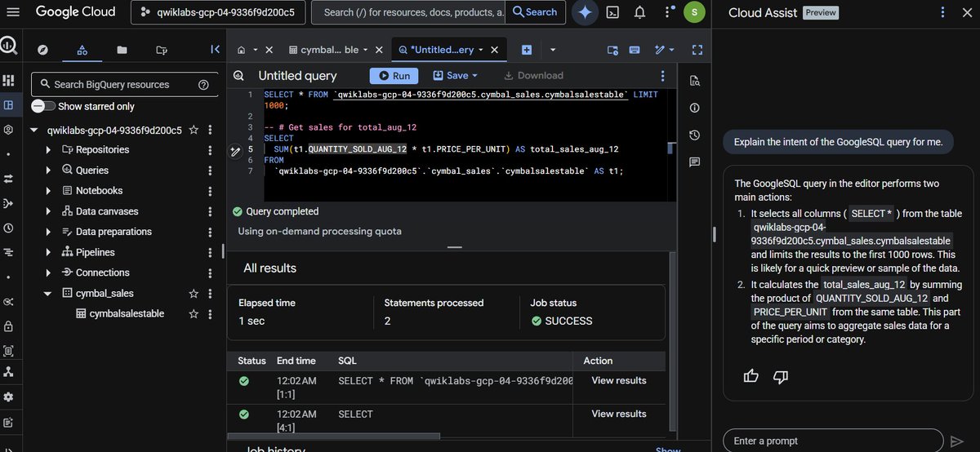Toggle Show starred only switch
The image size is (980, 452).
(42, 106)
